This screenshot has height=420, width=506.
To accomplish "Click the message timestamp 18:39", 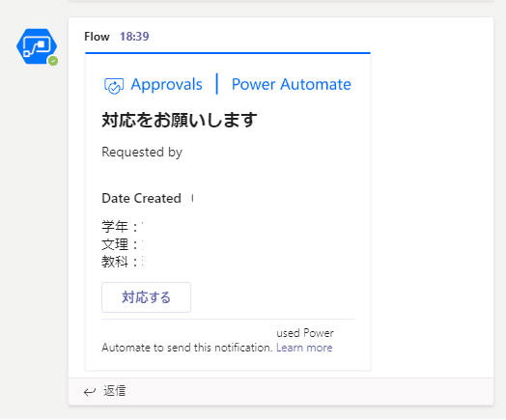I will tap(134, 37).
